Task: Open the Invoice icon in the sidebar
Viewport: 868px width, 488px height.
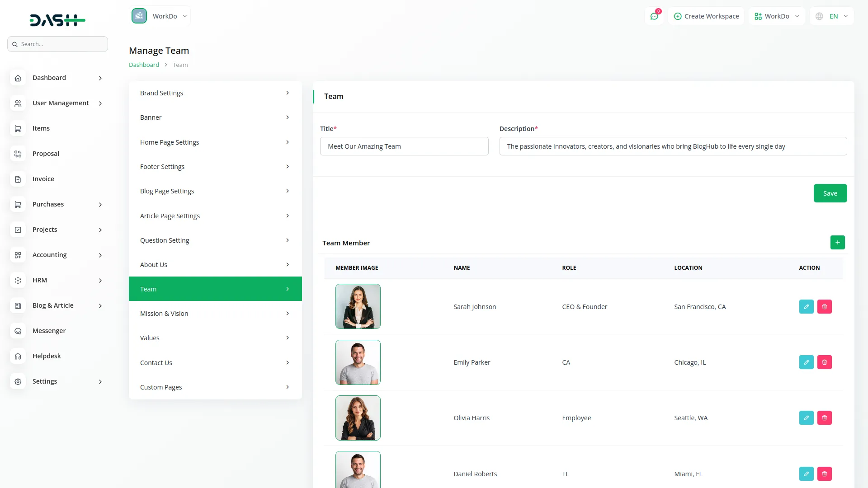Action: [x=18, y=179]
